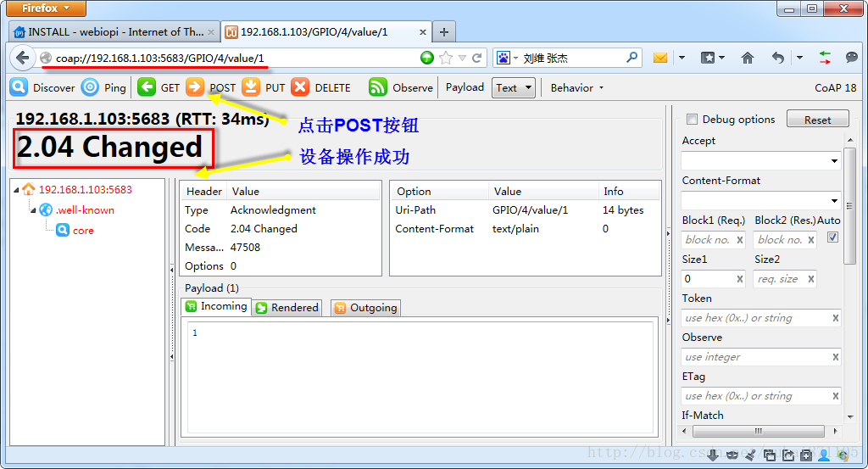Switch to the Incoming payload tab
The width and height of the screenshot is (868, 469).
[x=216, y=306]
